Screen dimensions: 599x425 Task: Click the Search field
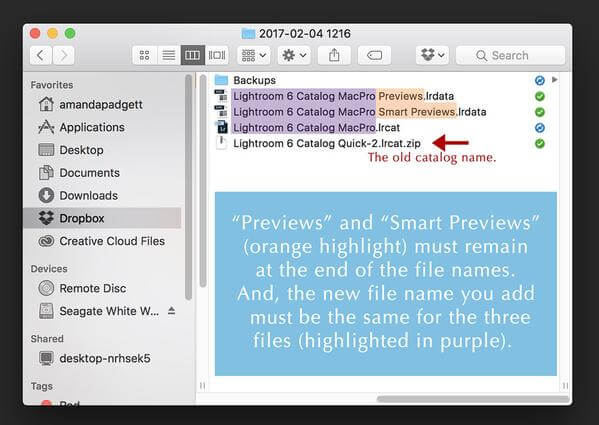pyautogui.click(x=510, y=55)
